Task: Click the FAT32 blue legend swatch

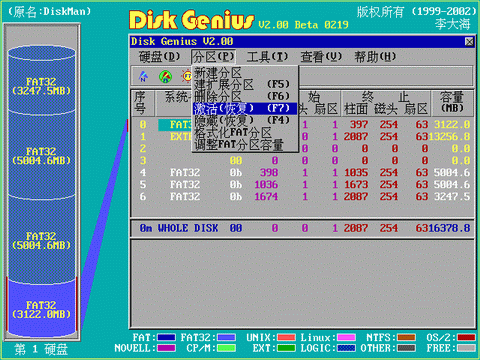Action: pos(226,338)
